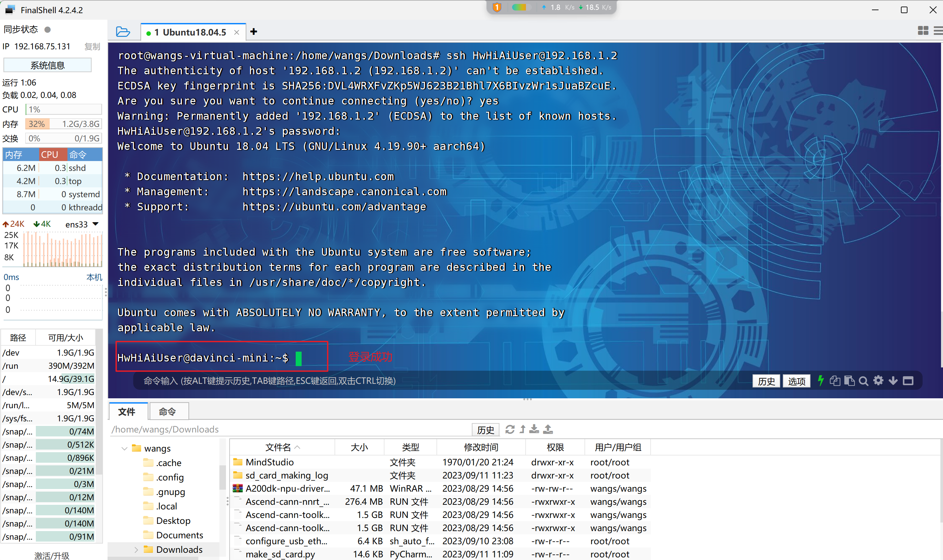Click the command input field
The width and height of the screenshot is (943, 560).
click(442, 381)
